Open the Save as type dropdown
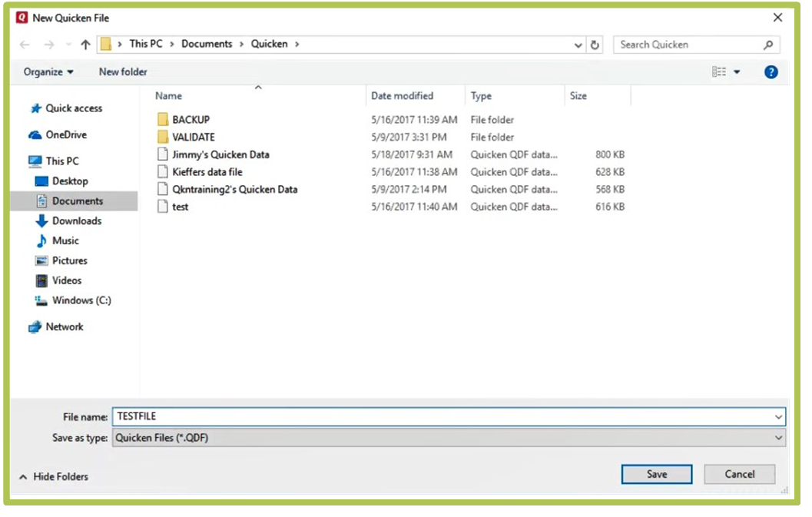The height and width of the screenshot is (517, 812). 779,438
